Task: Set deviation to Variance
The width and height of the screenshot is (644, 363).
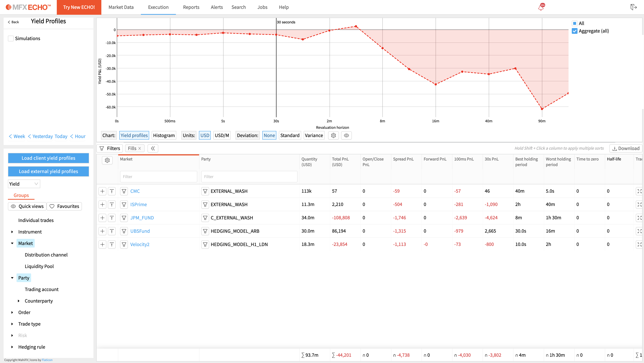Action: [x=314, y=135]
